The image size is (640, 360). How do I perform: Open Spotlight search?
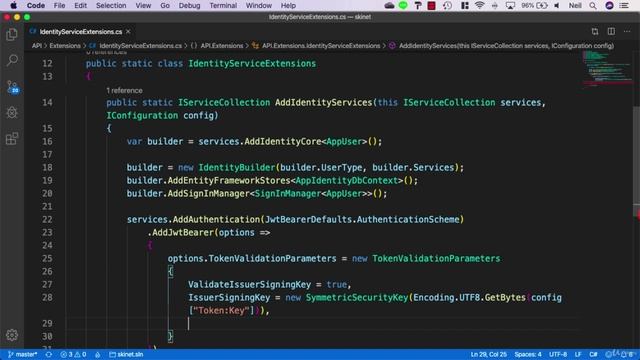[593, 6]
